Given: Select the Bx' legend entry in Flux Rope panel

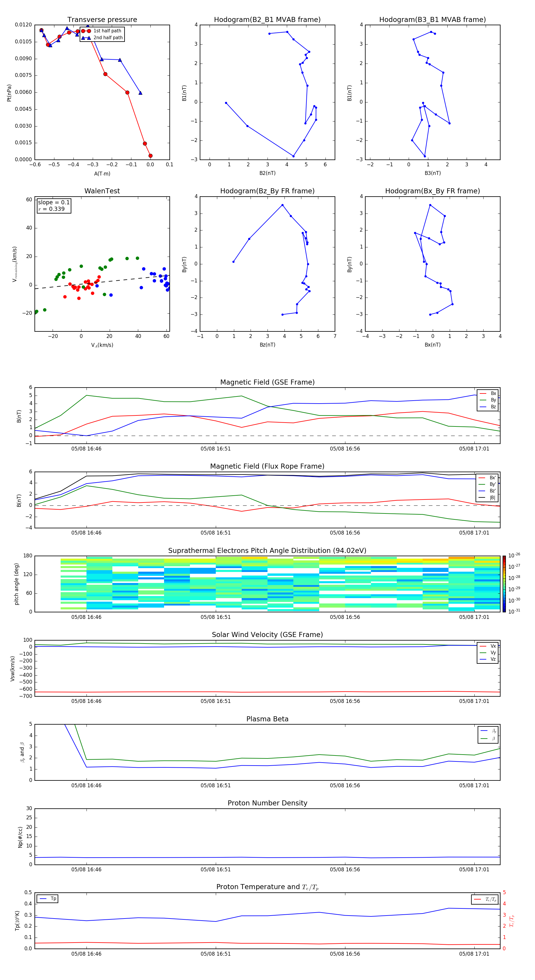Looking at the screenshot, I should 487,478.
